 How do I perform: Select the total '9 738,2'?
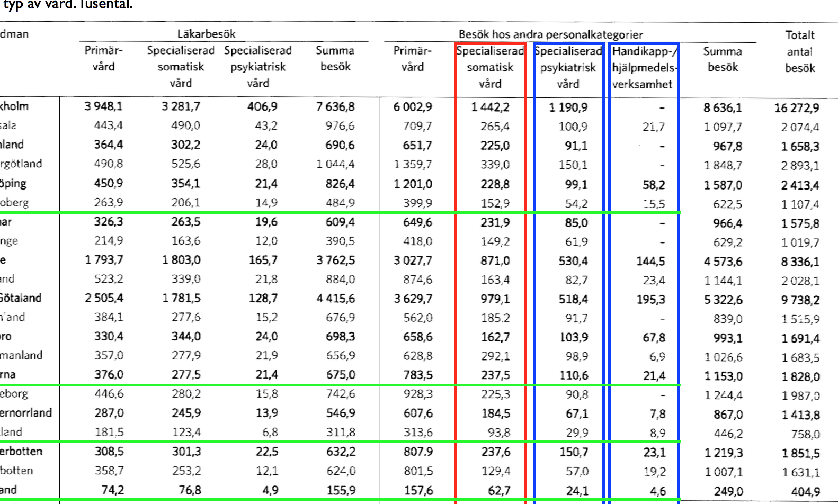(x=800, y=300)
